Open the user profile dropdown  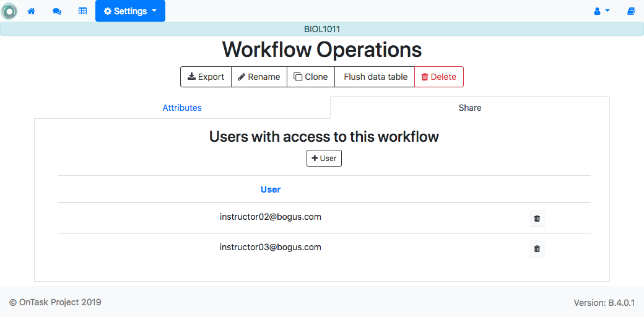(x=602, y=12)
